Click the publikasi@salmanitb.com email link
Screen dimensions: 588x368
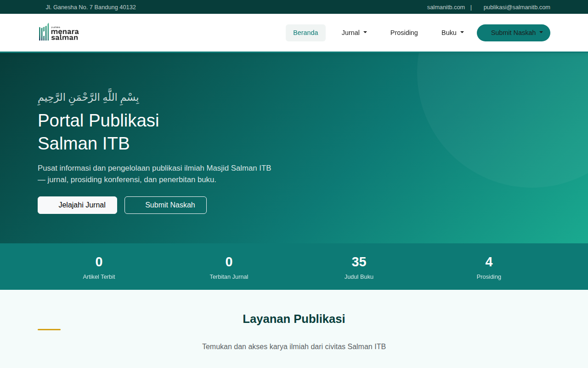coord(517,7)
